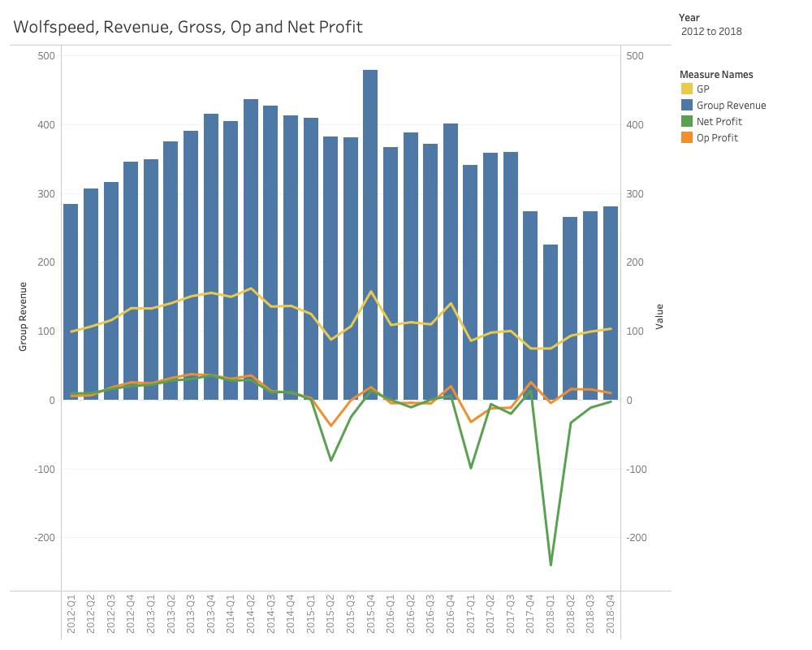
Task: Click the -100 tick on right axis
Action: (x=637, y=469)
